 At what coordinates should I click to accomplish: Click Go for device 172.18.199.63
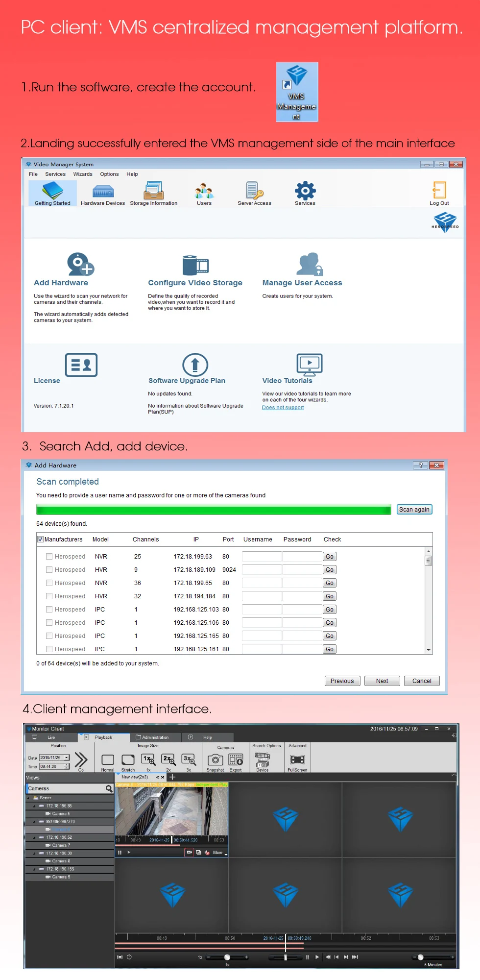(330, 557)
